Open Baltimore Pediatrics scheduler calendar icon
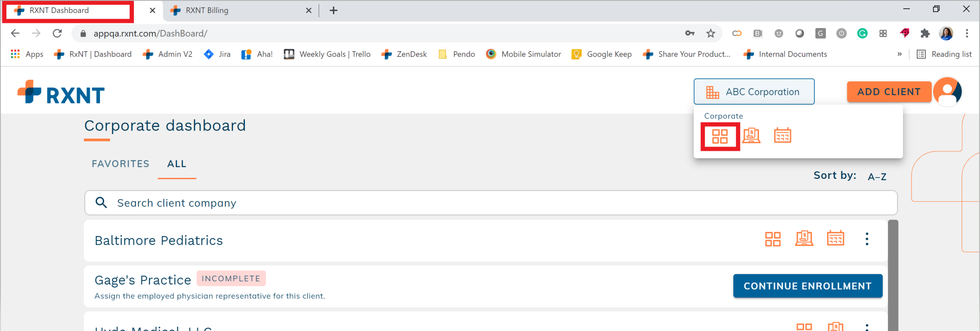 [835, 238]
